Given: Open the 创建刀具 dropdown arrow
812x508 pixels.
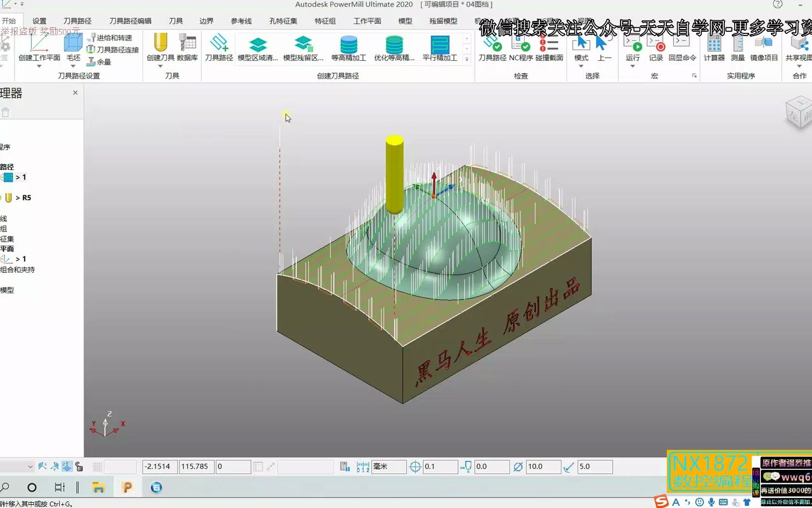Looking at the screenshot, I should pos(160,66).
